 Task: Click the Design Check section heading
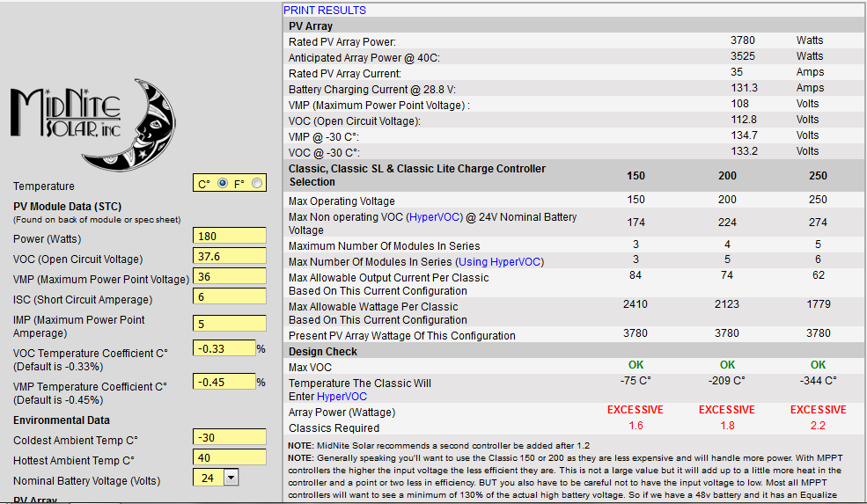click(323, 352)
